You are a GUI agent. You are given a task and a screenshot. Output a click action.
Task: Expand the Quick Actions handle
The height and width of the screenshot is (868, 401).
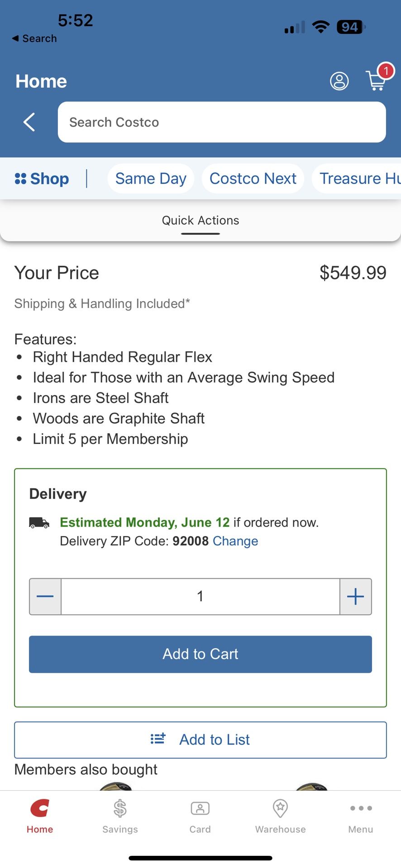point(200,224)
